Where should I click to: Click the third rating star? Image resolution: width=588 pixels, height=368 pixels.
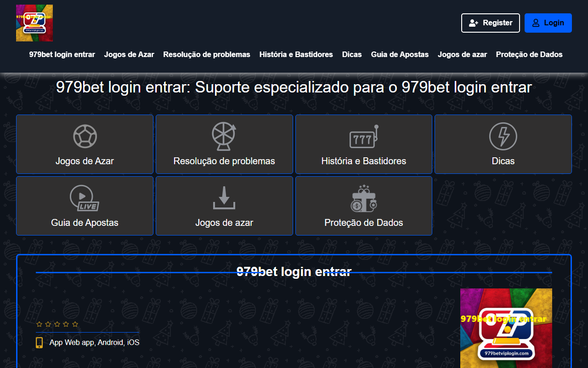[57, 324]
